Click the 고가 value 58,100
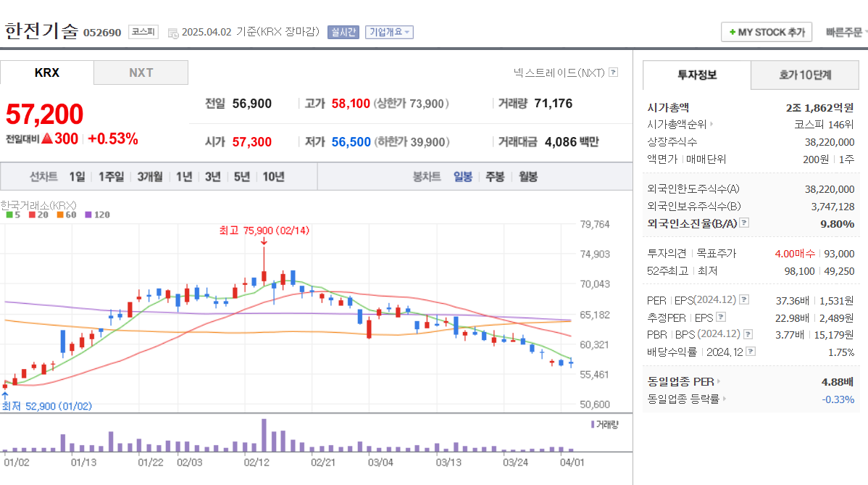 [351, 104]
